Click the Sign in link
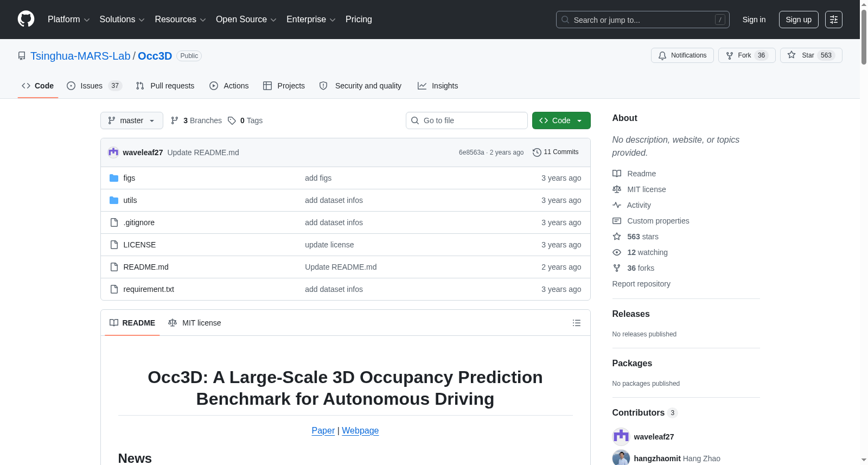Image resolution: width=868 pixels, height=465 pixels. pos(754,20)
